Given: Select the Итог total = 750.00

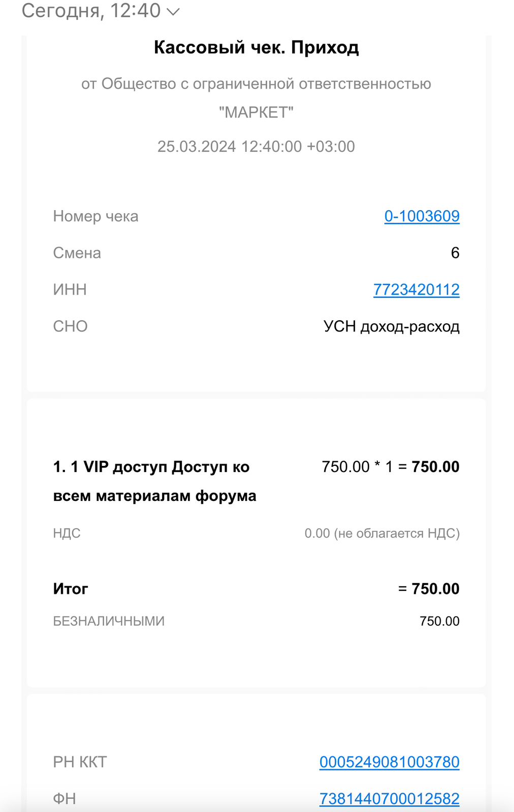Looking at the screenshot, I should coord(429,589).
